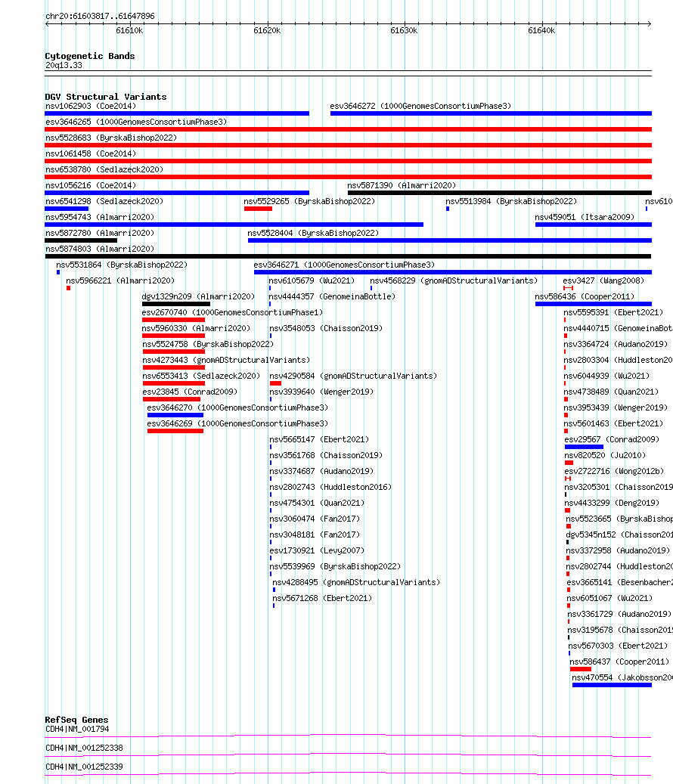Viewport: 673px width, 784px height.
Task: Click the red nsv5529265 variant bar
Action: pyautogui.click(x=258, y=209)
